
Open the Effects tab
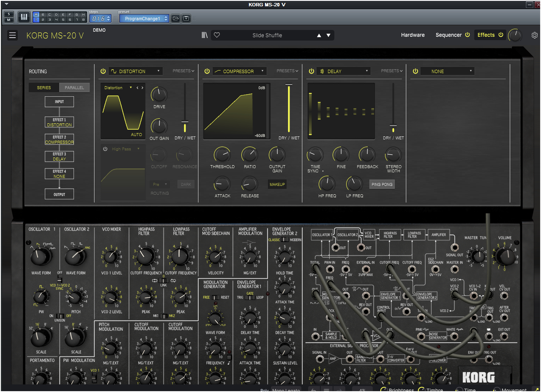point(486,35)
